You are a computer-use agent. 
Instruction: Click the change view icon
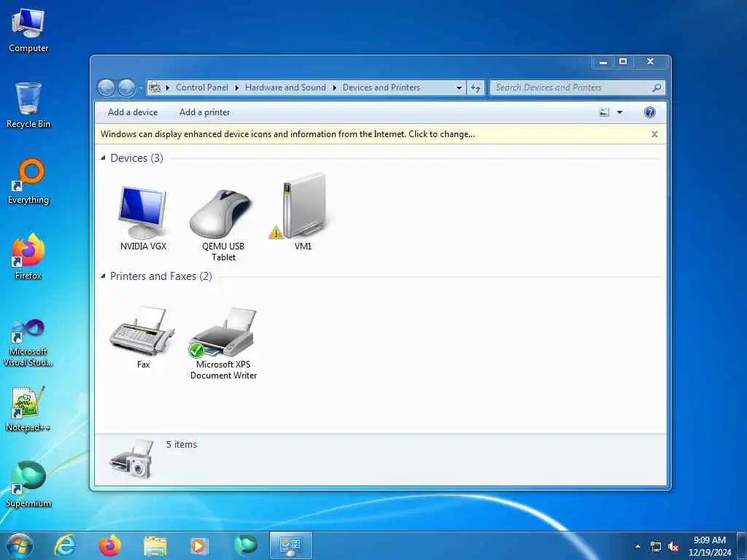pos(604,112)
